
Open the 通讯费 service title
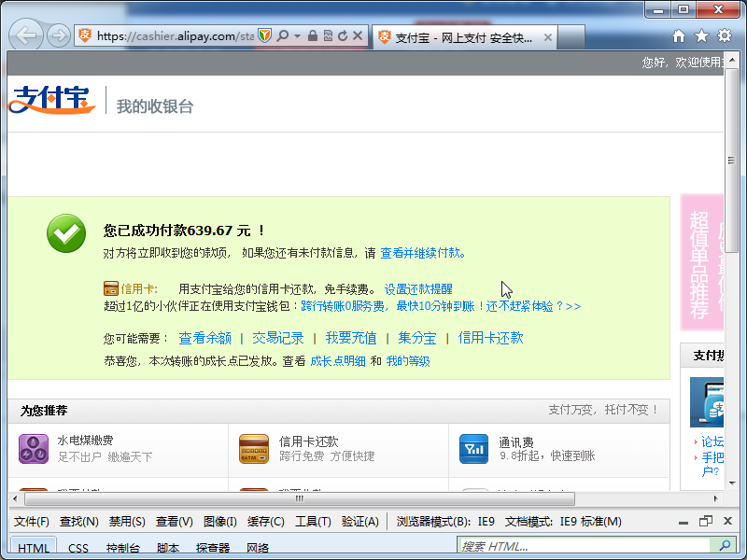(516, 441)
